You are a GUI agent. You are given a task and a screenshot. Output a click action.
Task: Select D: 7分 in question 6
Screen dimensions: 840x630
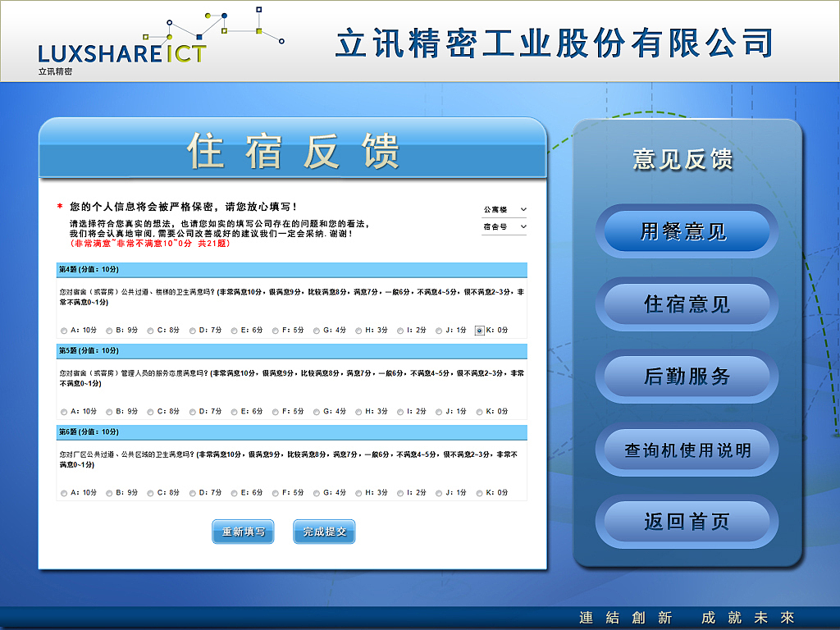pyautogui.click(x=192, y=493)
